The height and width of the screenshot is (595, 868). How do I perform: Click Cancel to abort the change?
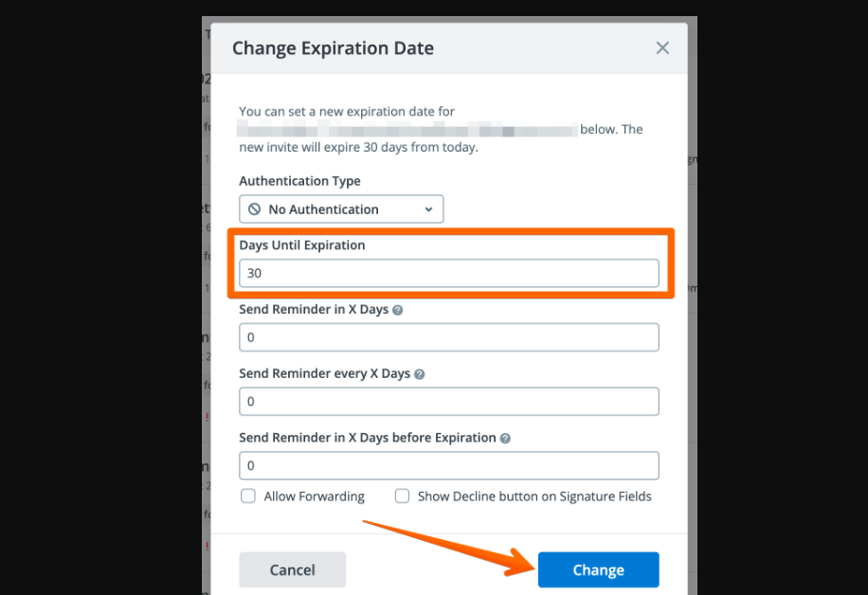tap(292, 569)
